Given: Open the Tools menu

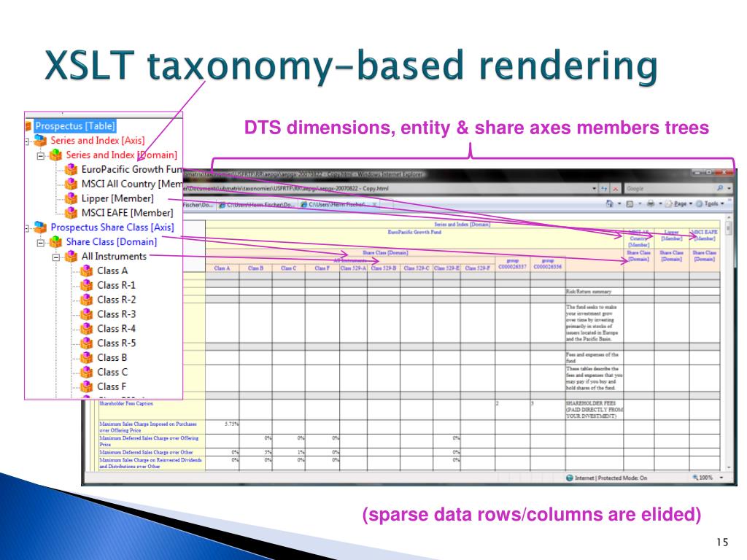Looking at the screenshot, I should (x=710, y=204).
